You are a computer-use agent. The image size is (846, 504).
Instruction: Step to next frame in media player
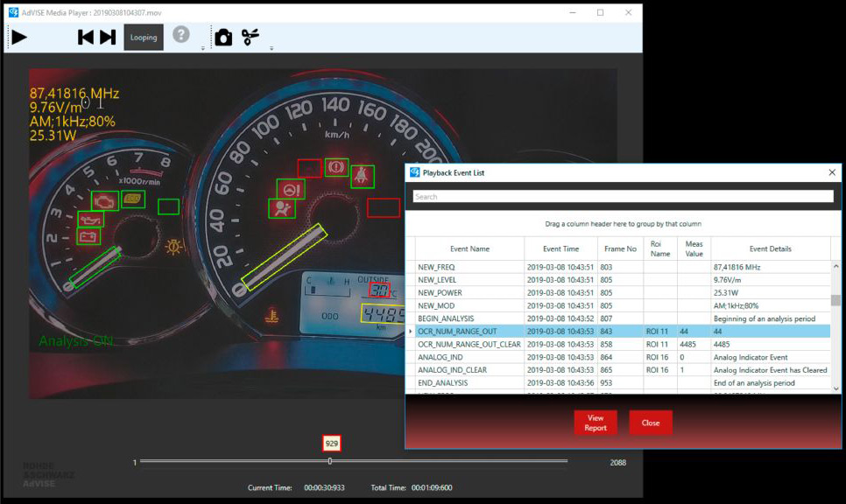(x=108, y=38)
